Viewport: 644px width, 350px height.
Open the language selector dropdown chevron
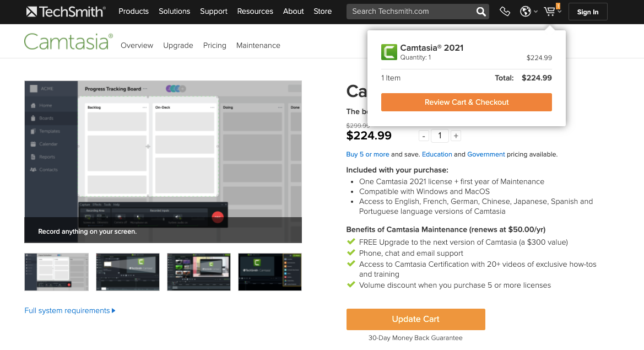coord(535,11)
